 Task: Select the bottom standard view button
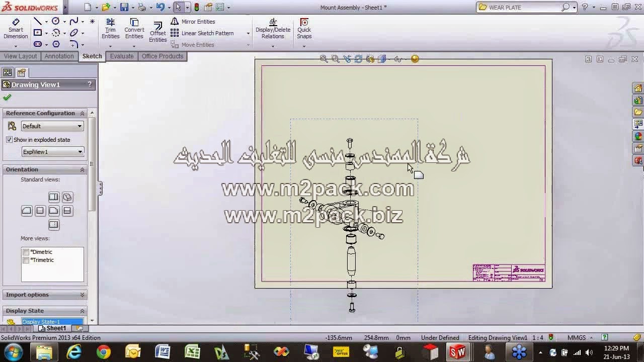tap(54, 224)
